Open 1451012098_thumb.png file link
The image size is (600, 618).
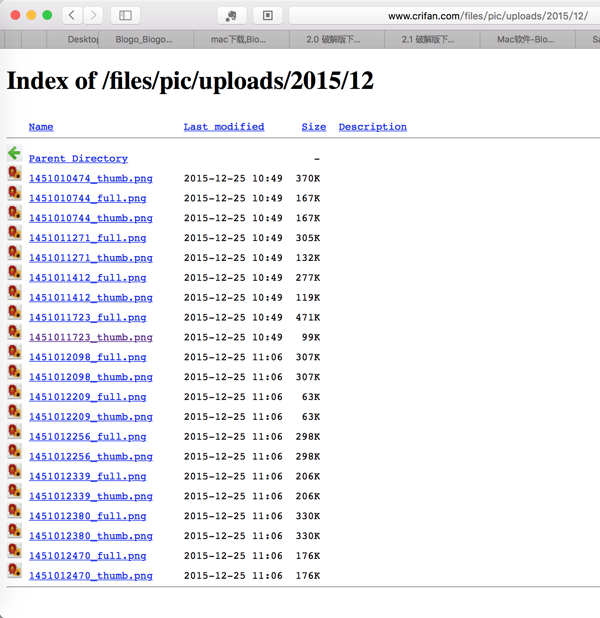pyautogui.click(x=91, y=377)
